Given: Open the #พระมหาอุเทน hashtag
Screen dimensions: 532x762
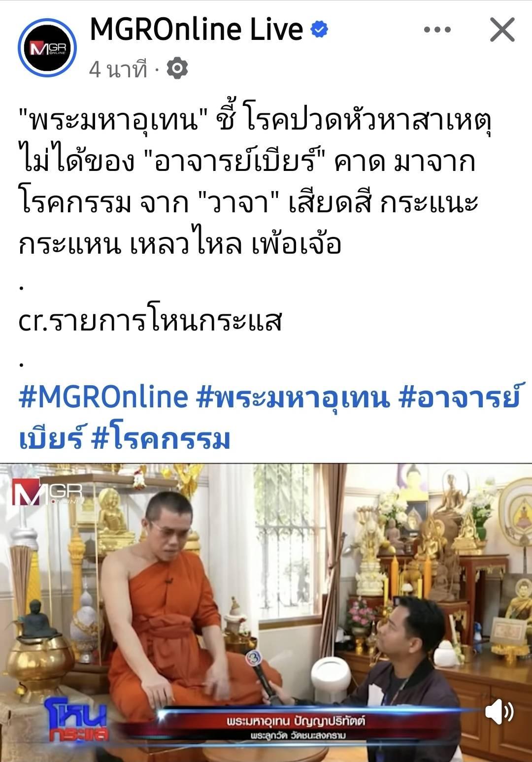Looking at the screenshot, I should coord(293,397).
